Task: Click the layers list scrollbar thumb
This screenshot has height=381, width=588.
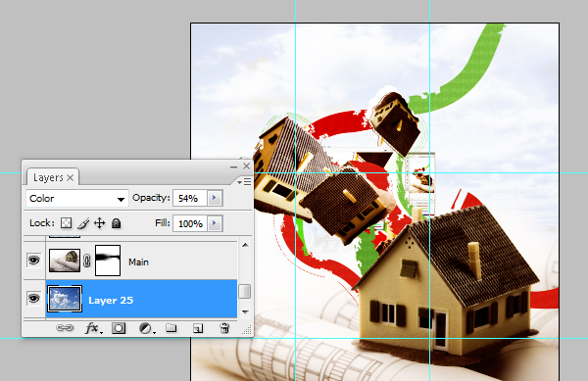Action: 244,292
